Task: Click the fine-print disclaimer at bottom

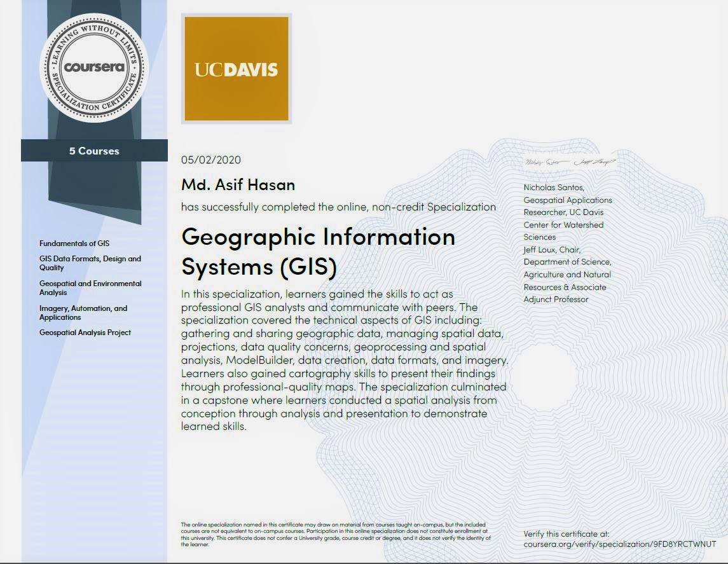Action: pyautogui.click(x=335, y=535)
